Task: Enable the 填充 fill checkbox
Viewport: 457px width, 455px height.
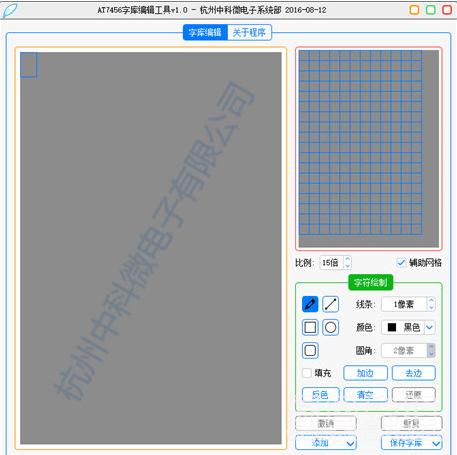Action: [306, 372]
